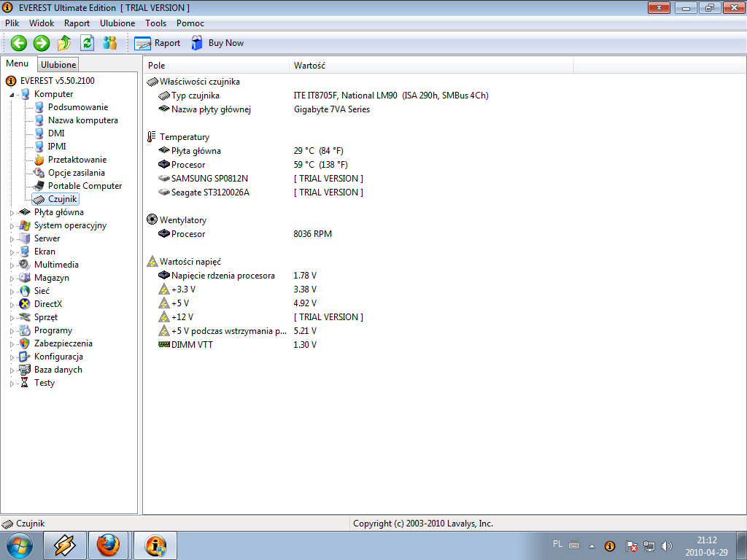
Task: Open the Windows Start button
Action: [19, 545]
